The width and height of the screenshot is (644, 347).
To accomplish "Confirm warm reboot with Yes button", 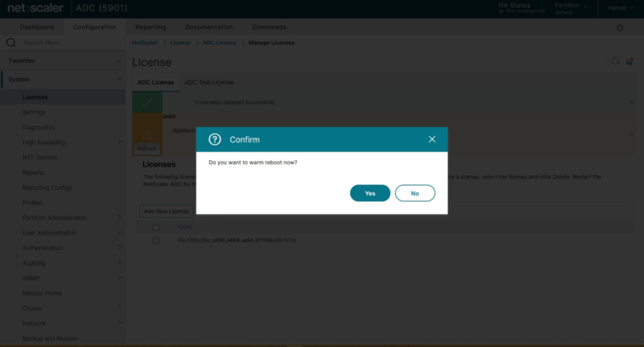I will [x=370, y=193].
